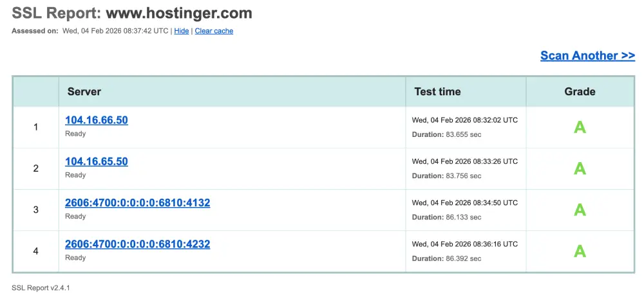The width and height of the screenshot is (644, 299).
Task: Click the Ready status under 104.16.66.50
Action: tap(75, 134)
